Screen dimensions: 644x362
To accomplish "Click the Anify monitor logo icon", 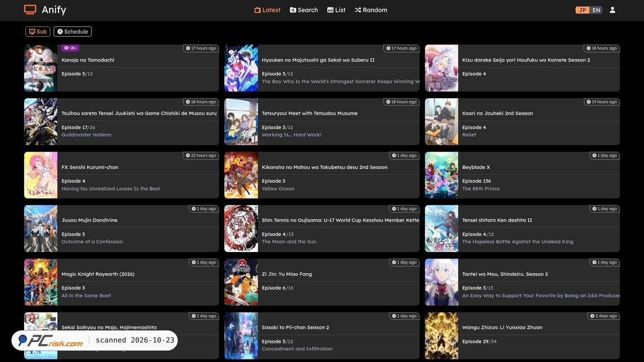I will point(30,9).
